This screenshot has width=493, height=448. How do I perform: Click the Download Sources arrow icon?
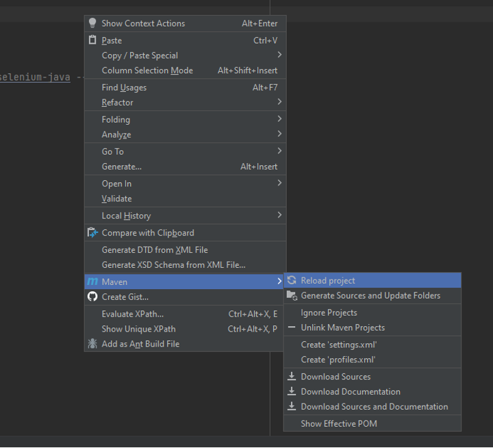pos(292,376)
